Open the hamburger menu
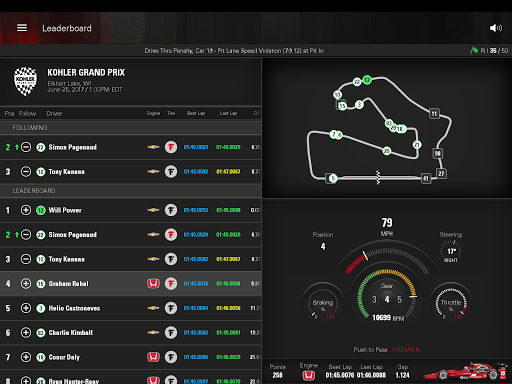The image size is (512, 384). [x=22, y=28]
